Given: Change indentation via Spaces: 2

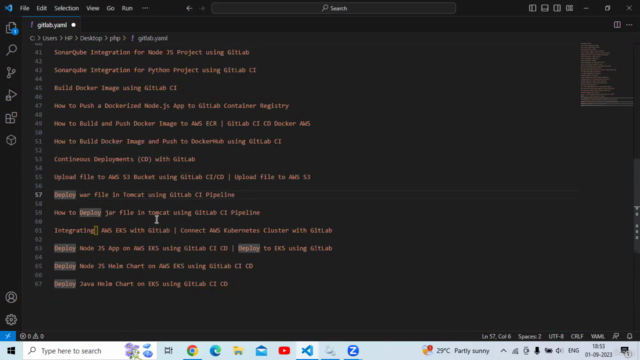Looking at the screenshot, I should tap(529, 336).
